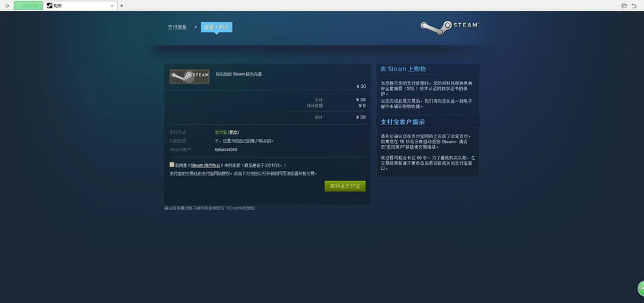Uncheck the Steam 用户协议 agreement checkbox

coord(172,165)
